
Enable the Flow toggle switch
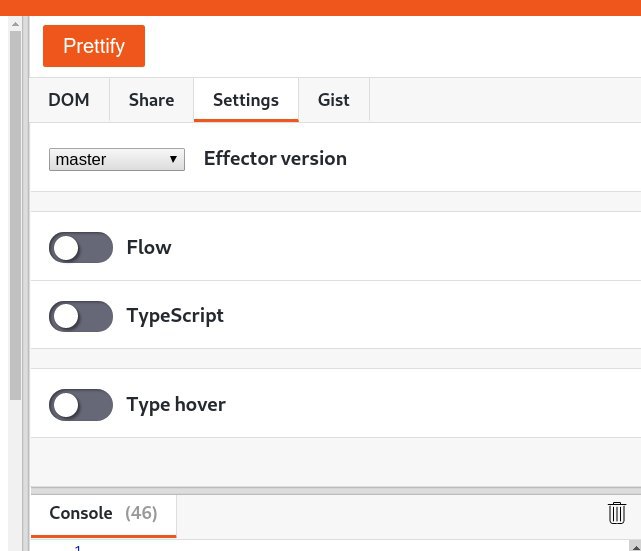pos(81,248)
